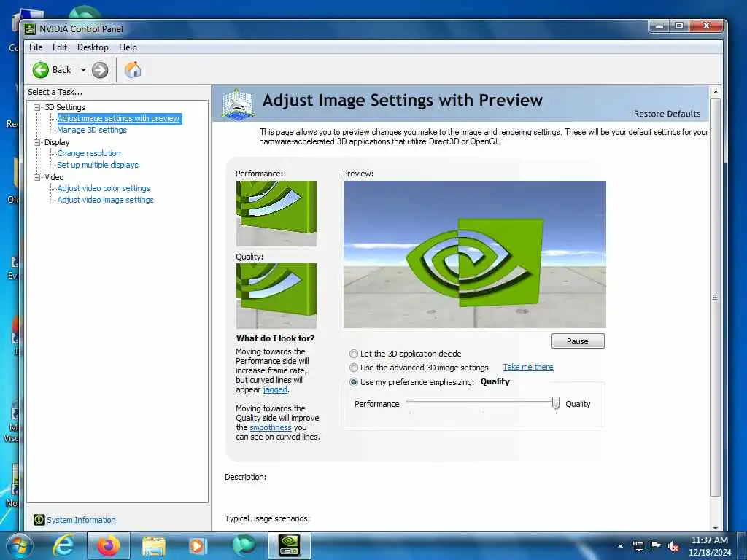Click the NVIDIA Control Panel title bar icon

click(30, 29)
